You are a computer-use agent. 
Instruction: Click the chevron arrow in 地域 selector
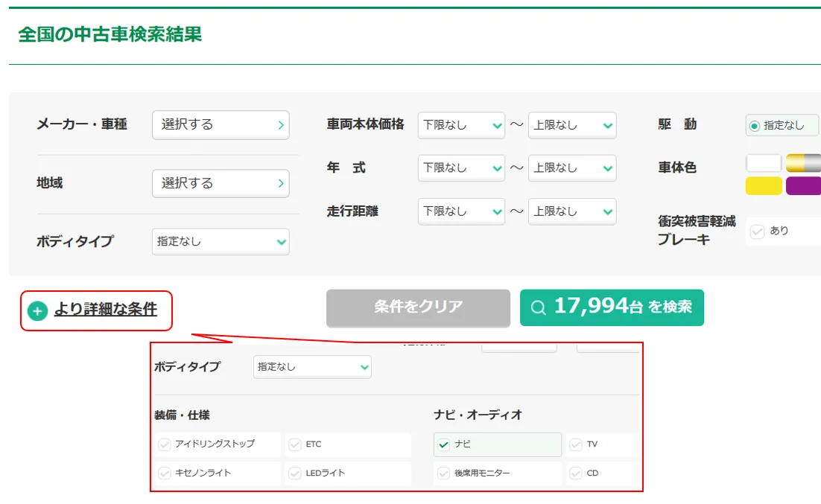[x=280, y=183]
